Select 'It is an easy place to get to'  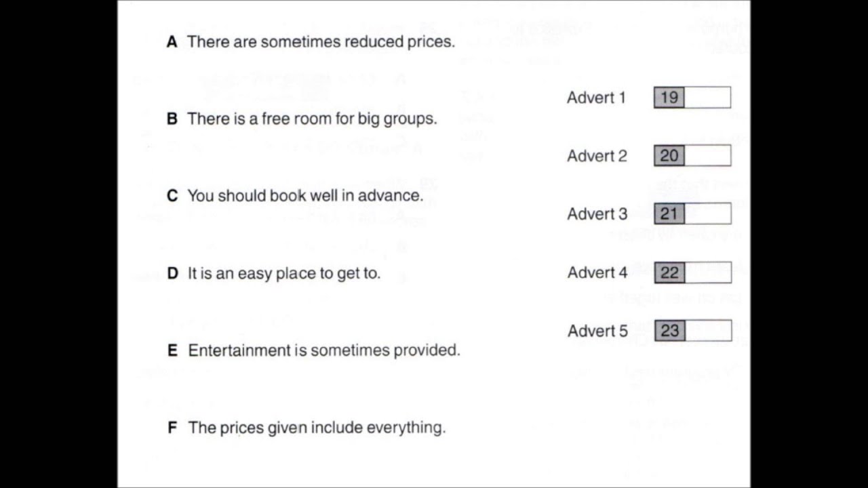pos(284,273)
